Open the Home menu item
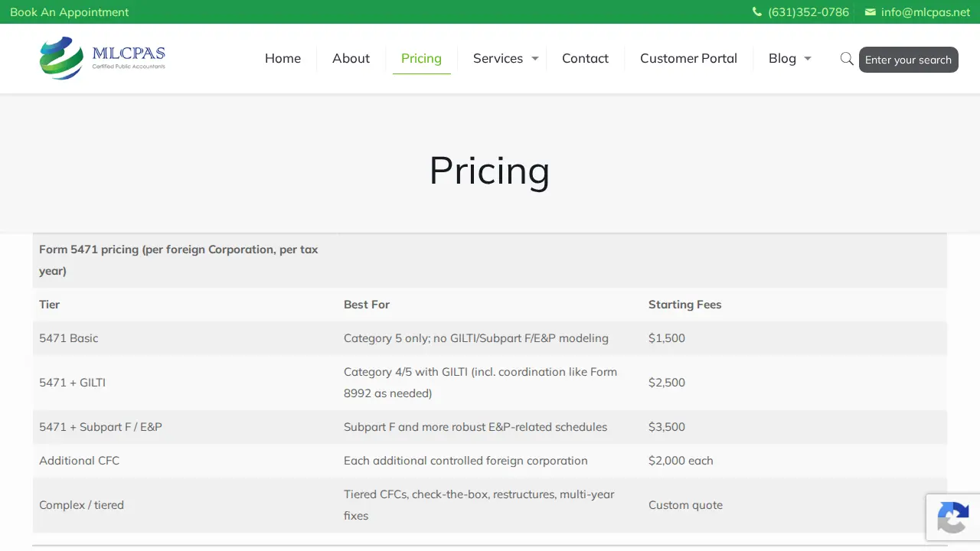Image resolution: width=980 pixels, height=551 pixels. (283, 58)
